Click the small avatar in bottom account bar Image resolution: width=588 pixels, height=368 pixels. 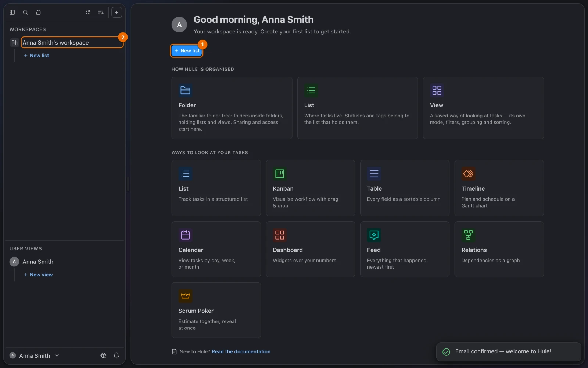click(x=12, y=355)
